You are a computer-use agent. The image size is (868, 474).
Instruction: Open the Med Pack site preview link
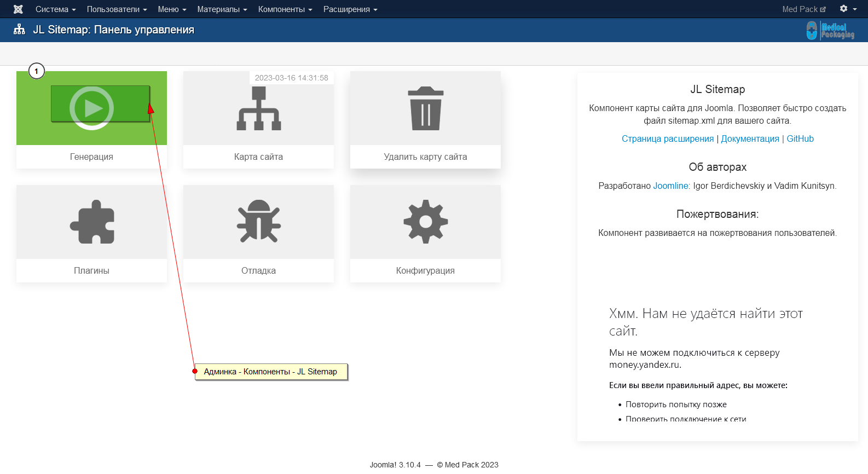[803, 9]
